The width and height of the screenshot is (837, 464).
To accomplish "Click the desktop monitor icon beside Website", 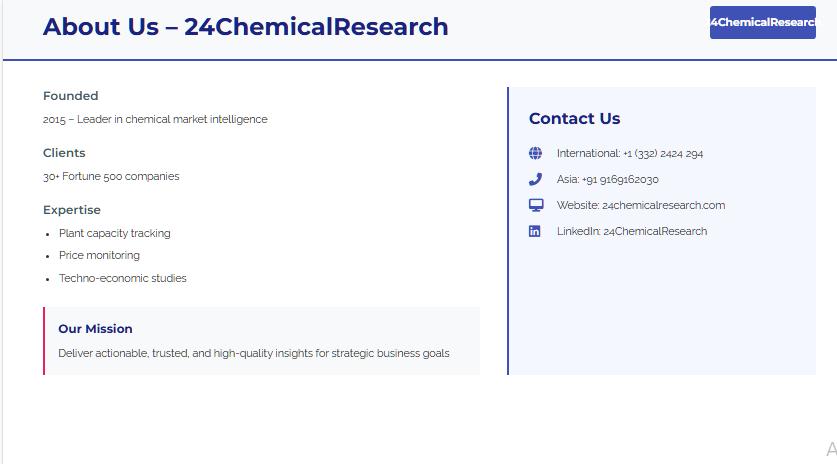I will (535, 205).
